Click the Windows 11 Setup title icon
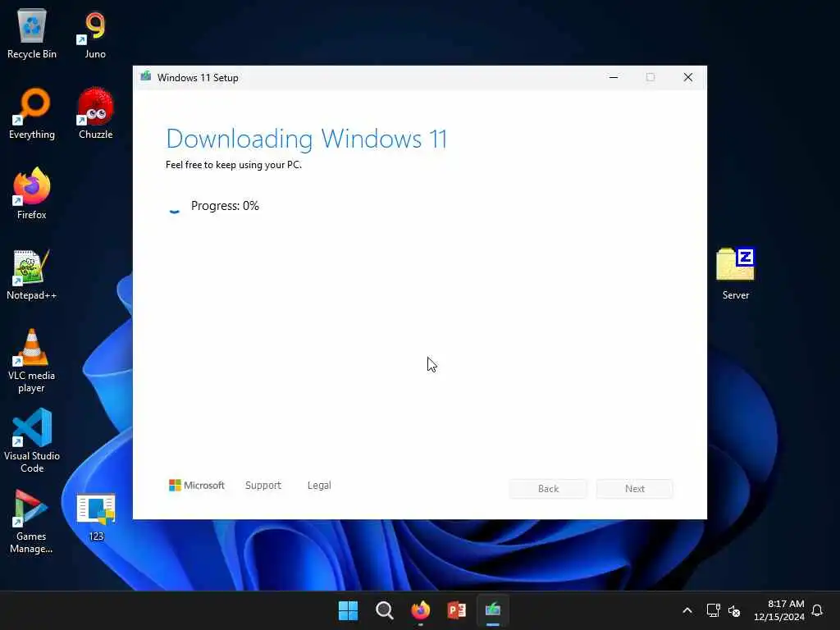Viewport: 840px width, 630px height. coord(146,76)
